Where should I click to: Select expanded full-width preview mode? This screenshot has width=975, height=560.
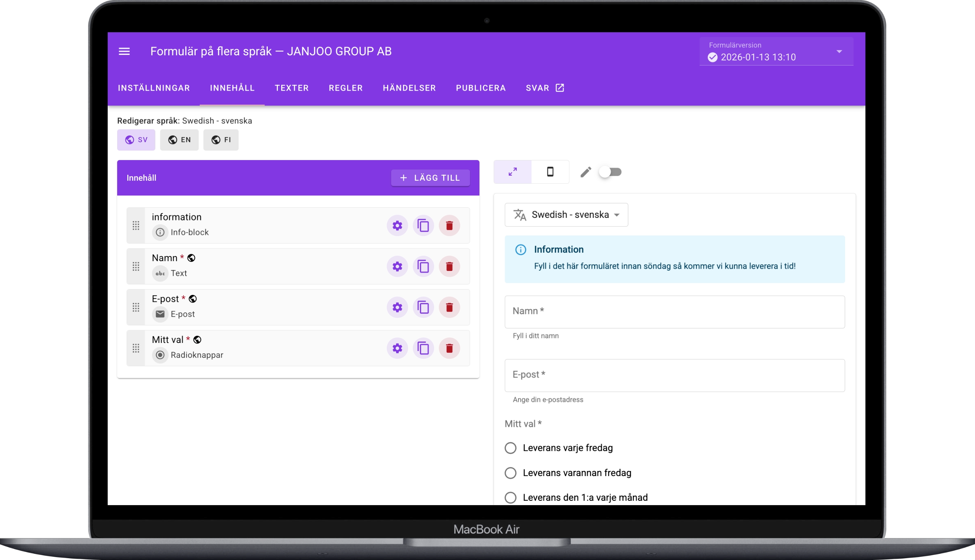click(x=513, y=172)
